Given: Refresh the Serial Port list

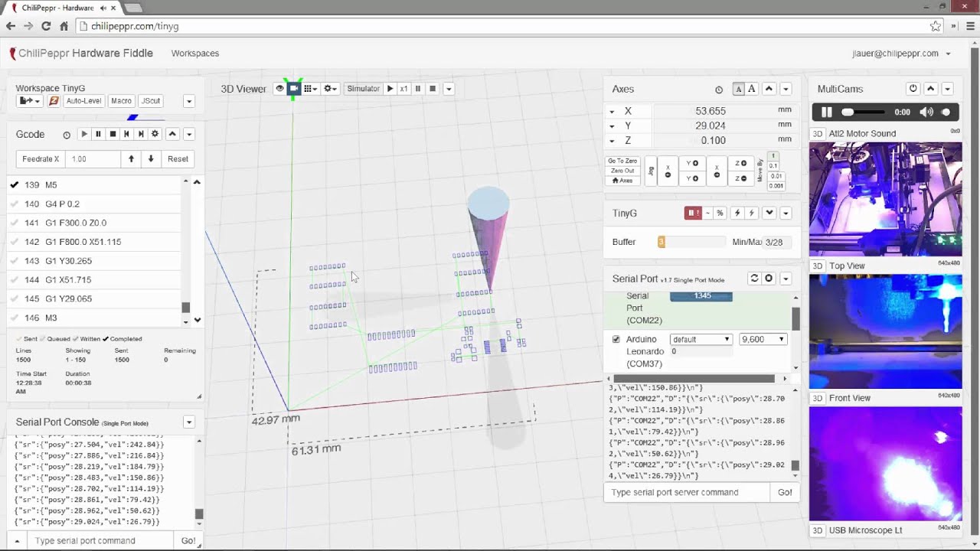Looking at the screenshot, I should (754, 279).
